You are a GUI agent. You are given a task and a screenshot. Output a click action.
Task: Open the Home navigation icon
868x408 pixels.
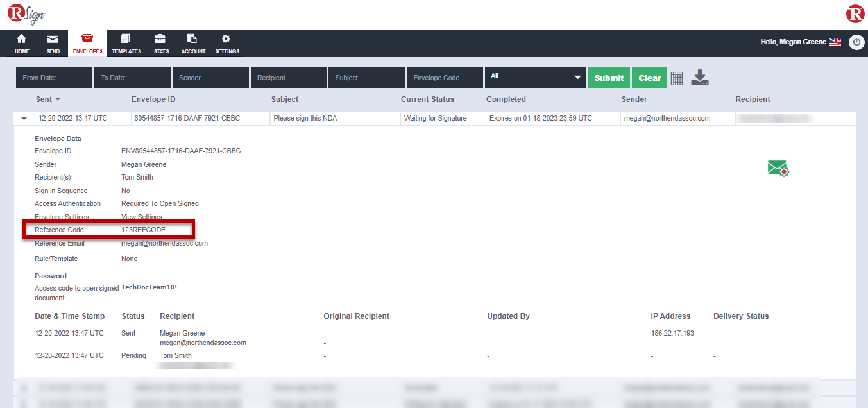click(21, 42)
